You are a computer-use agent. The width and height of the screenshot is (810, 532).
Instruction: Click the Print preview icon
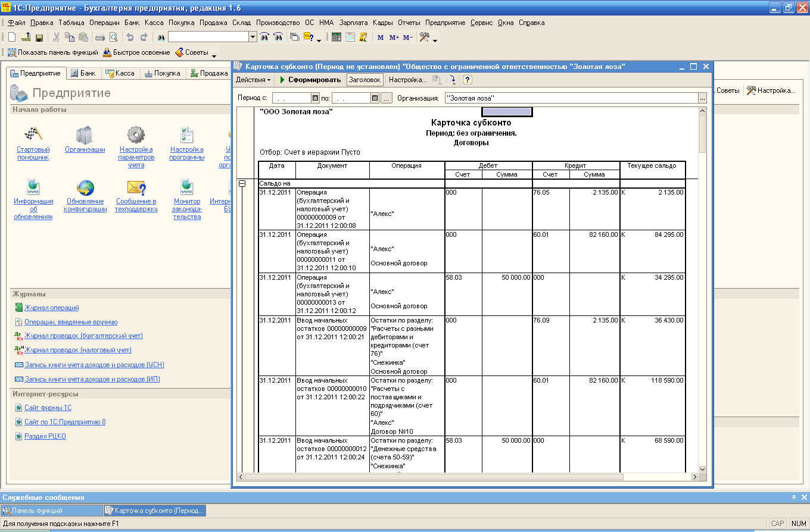pyautogui.click(x=113, y=37)
